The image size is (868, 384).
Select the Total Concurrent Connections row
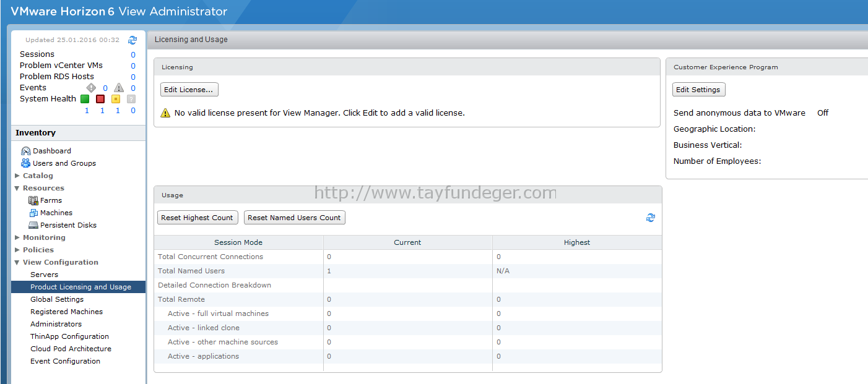tap(408, 257)
